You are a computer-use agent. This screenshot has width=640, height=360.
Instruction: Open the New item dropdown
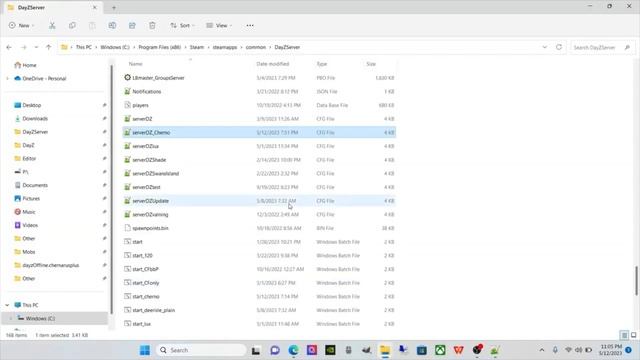21,25
